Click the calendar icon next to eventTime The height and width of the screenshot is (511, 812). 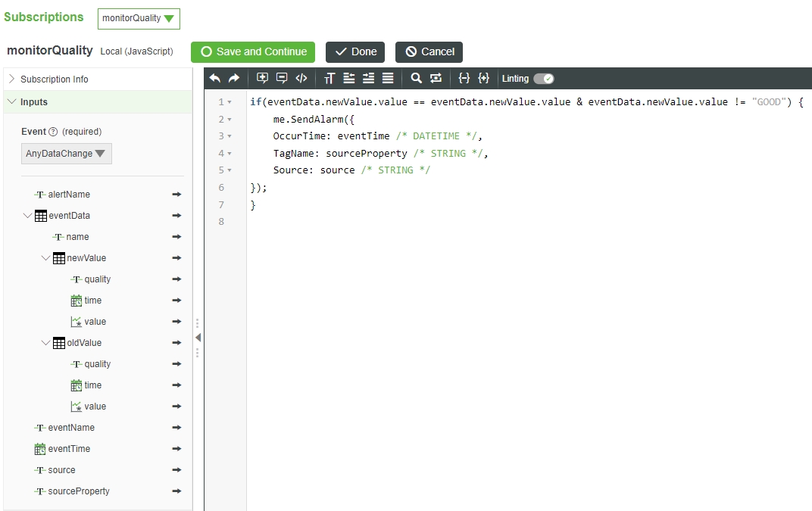(x=39, y=448)
